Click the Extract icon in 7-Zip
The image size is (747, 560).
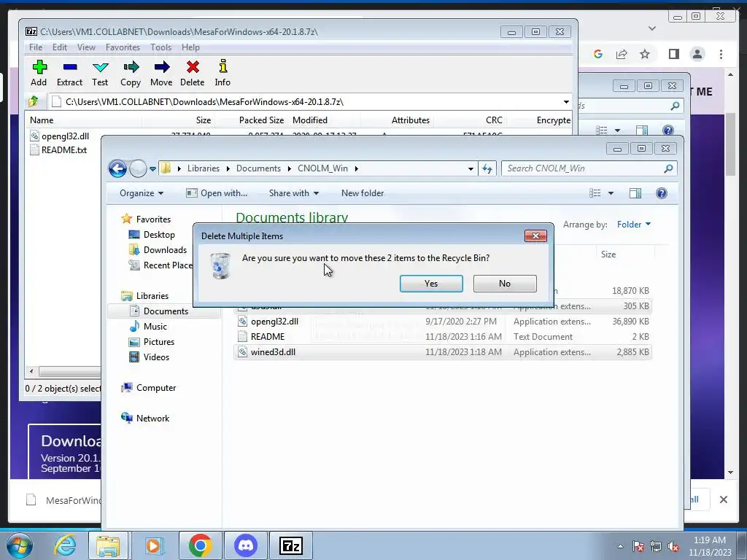click(x=69, y=73)
